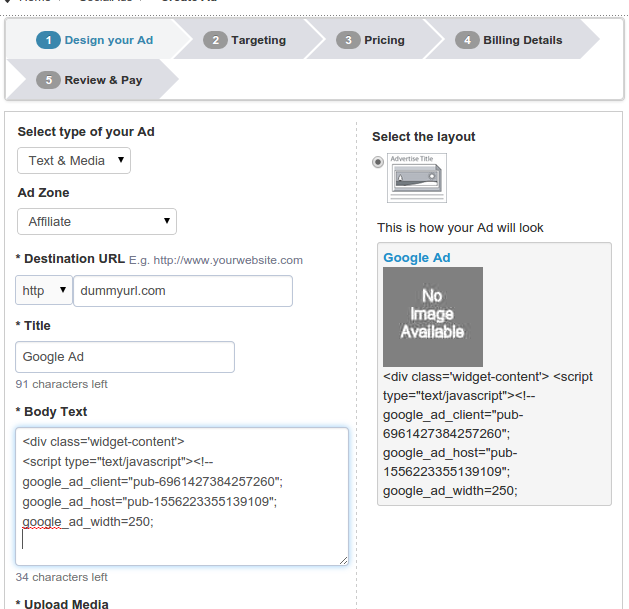Click the Google Ad preview title link
Viewport: 629px width, 609px height.
417,257
